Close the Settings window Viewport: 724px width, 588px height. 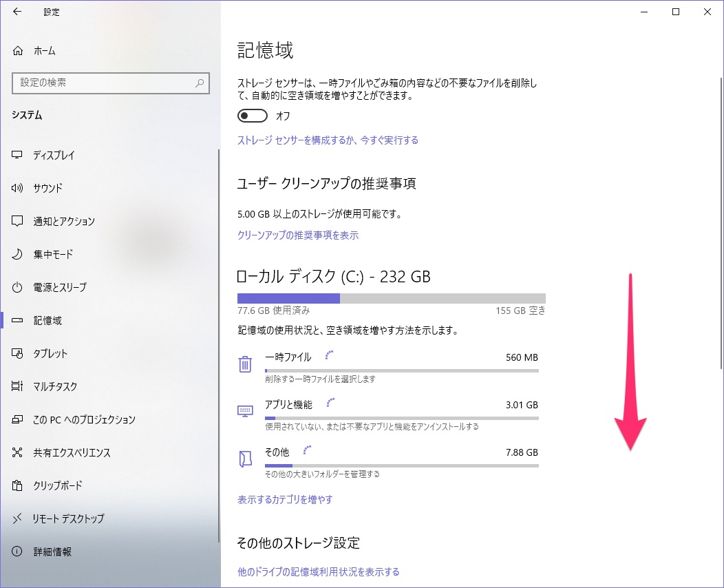click(707, 12)
